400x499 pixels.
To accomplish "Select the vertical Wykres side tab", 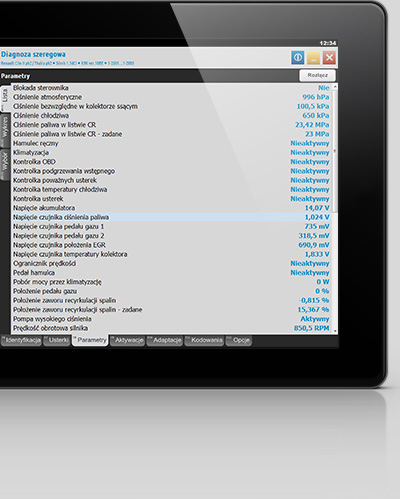I will coord(5,130).
